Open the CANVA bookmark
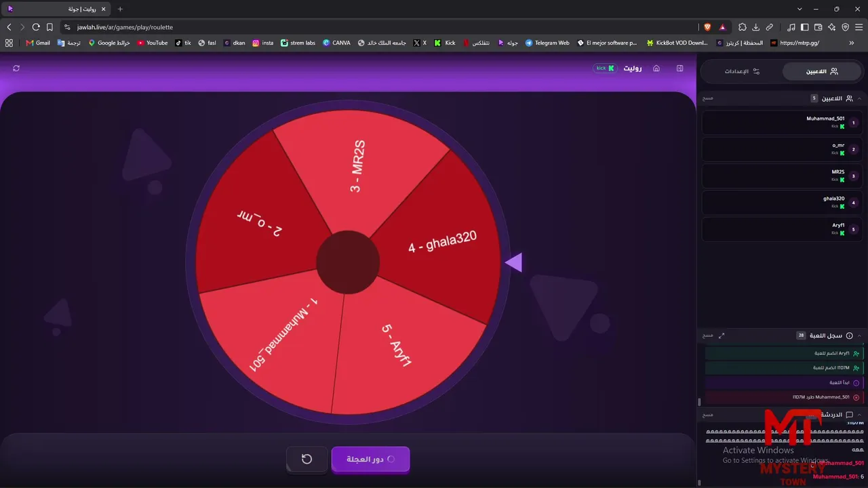 click(336, 43)
